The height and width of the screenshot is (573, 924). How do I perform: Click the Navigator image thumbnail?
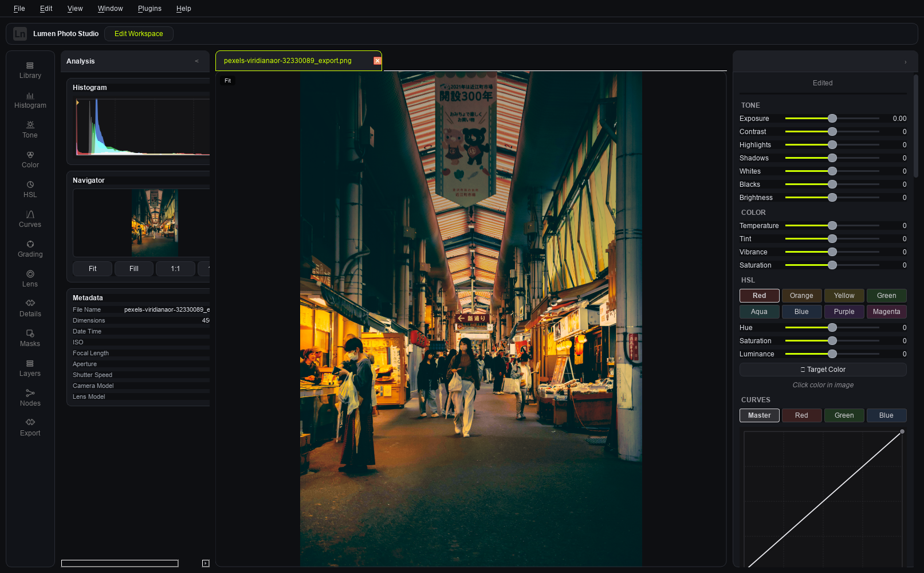(x=155, y=223)
